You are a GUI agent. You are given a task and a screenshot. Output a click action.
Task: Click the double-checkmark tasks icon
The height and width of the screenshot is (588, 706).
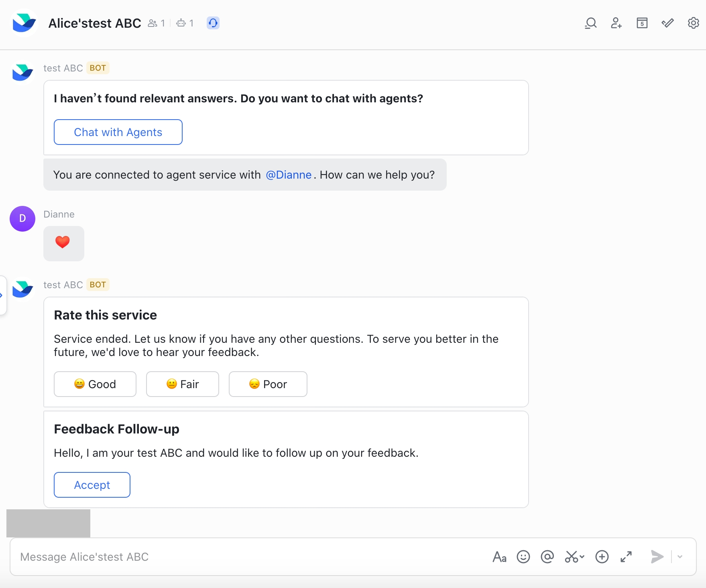[x=667, y=23]
